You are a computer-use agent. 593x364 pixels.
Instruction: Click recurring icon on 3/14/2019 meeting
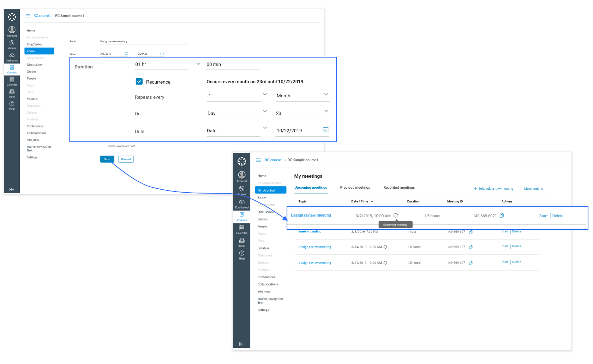click(x=385, y=247)
